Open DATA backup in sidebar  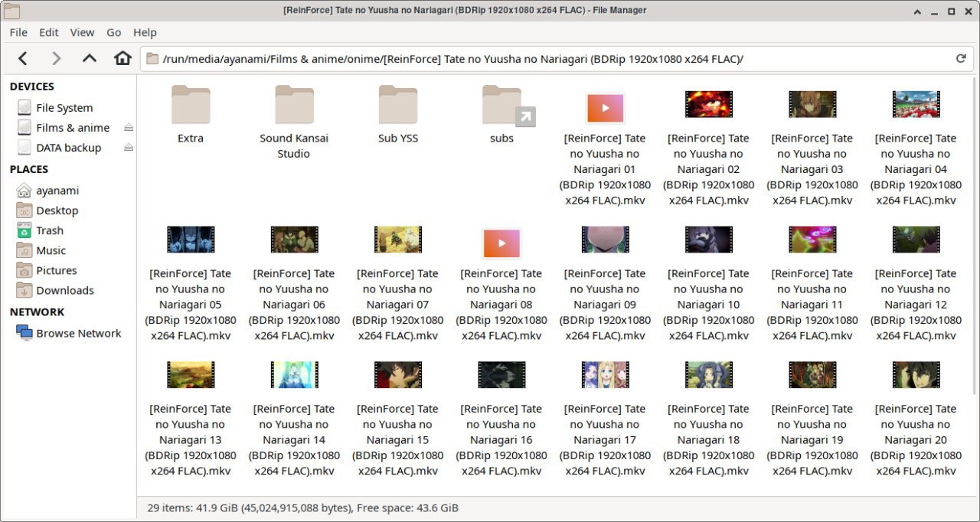[x=68, y=148]
